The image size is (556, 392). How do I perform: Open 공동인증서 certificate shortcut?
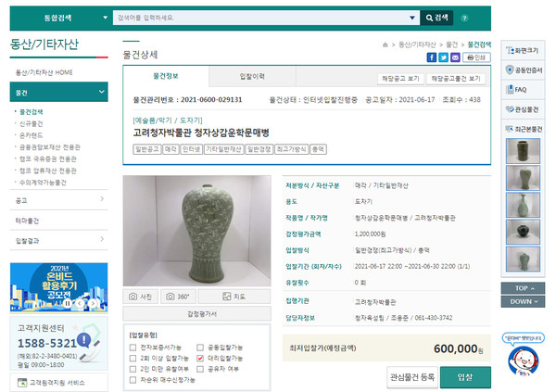click(x=523, y=70)
